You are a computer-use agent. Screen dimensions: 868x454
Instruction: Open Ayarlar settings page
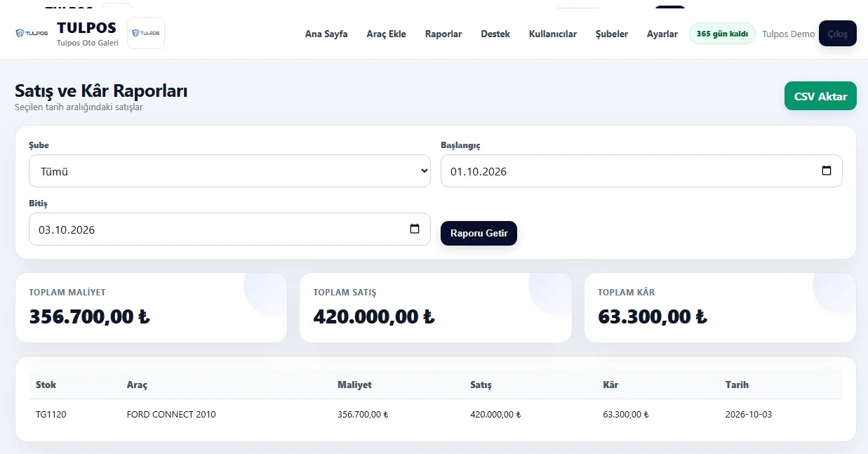click(x=662, y=34)
